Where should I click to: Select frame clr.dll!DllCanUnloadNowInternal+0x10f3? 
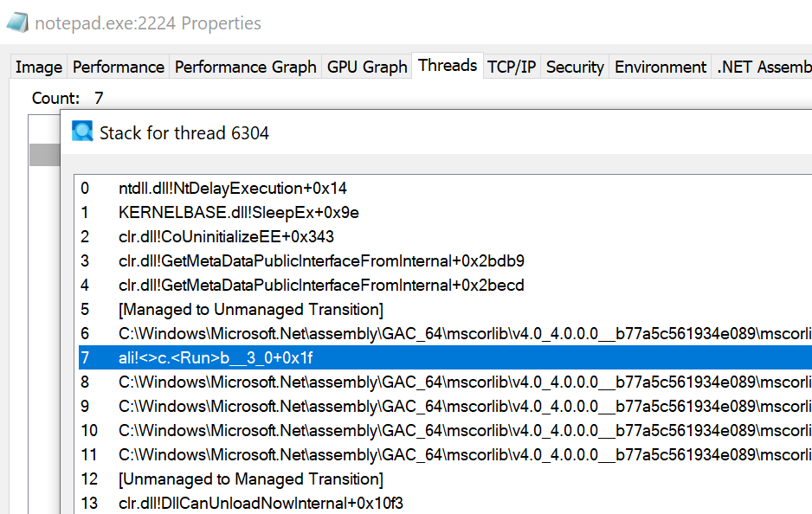tap(445, 503)
